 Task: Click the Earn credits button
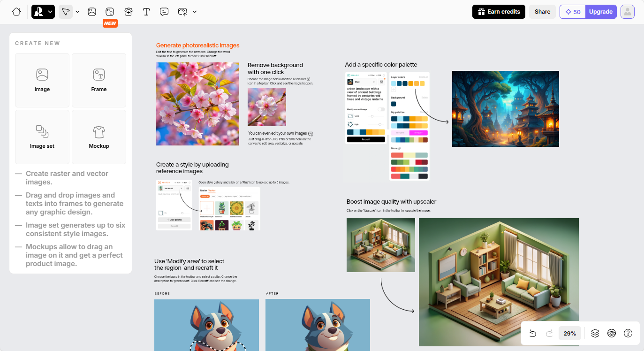499,12
